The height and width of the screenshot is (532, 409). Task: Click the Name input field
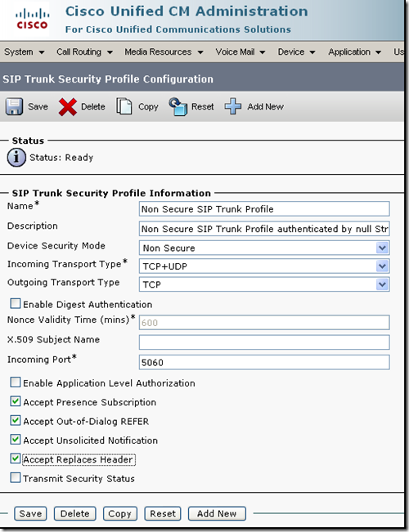click(264, 208)
